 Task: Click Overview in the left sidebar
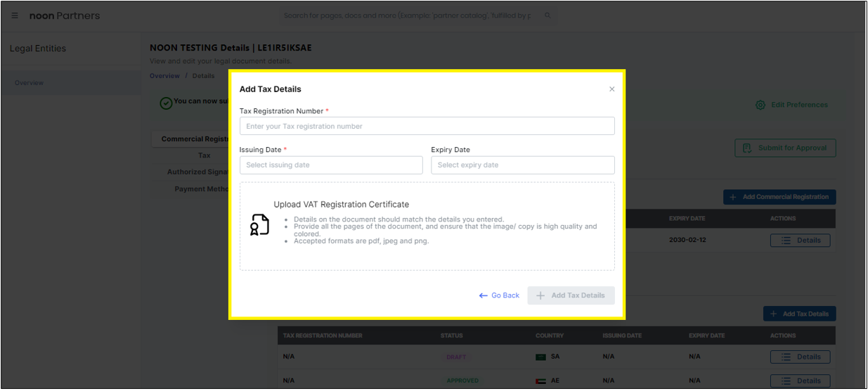tap(30, 83)
